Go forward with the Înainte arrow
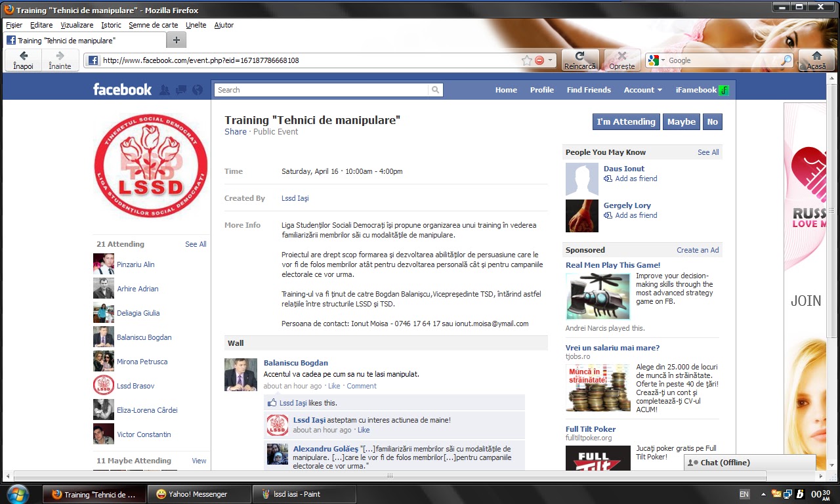The width and height of the screenshot is (840, 504). tap(60, 60)
